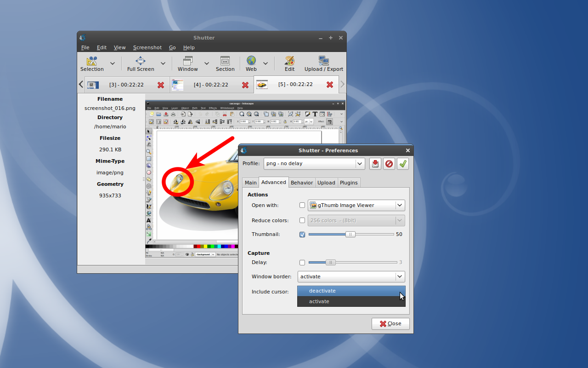The image size is (588, 368).
Task: Toggle the Reduce colors checkbox
Action: pos(302,221)
